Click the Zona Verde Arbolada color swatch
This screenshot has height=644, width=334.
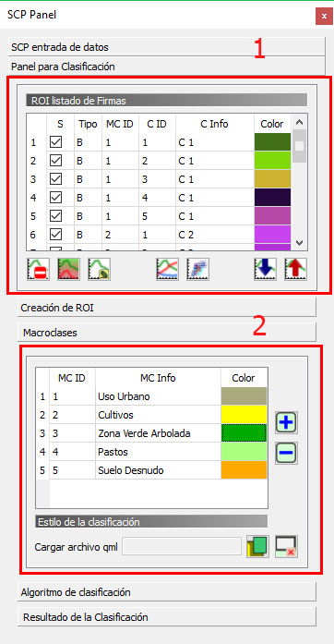click(x=244, y=433)
